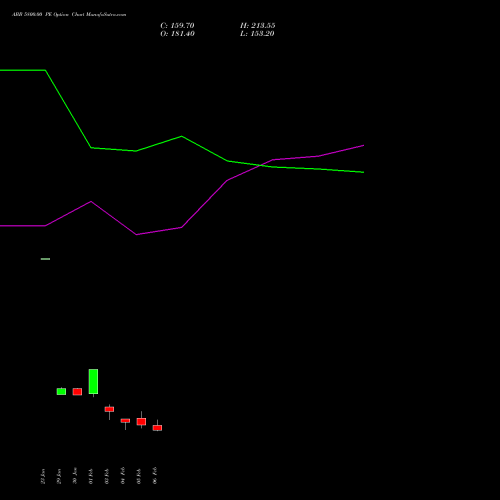Click the close value 'C: 159.70'

click(177, 26)
